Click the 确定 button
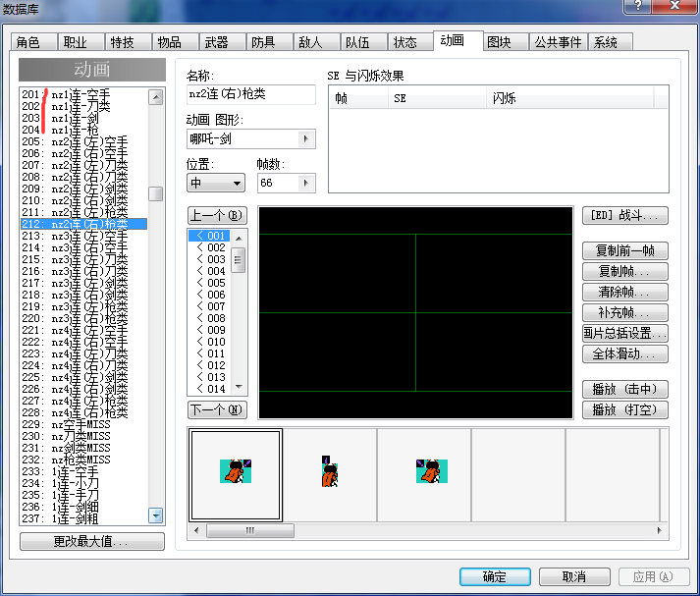The width and height of the screenshot is (700, 596). pos(495,576)
